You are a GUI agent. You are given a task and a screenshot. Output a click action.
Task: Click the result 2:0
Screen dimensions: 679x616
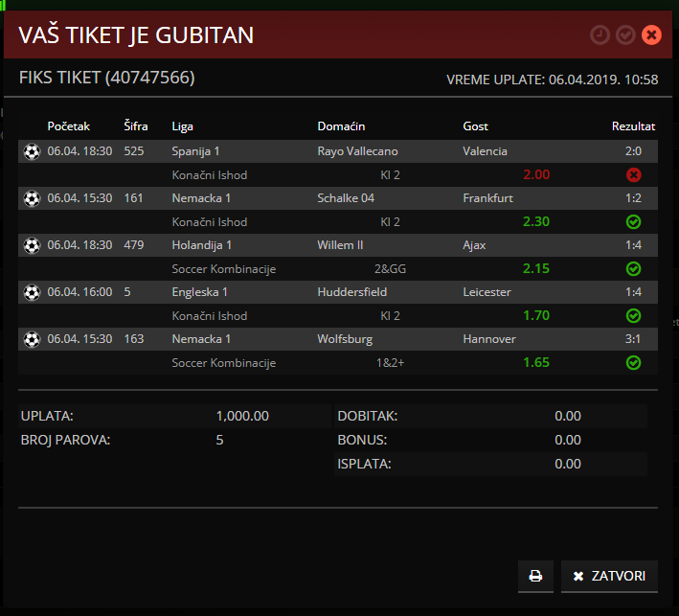point(633,151)
